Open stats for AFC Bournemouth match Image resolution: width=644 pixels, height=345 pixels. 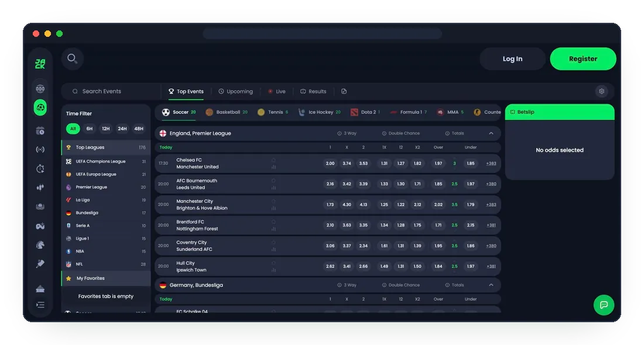pos(273,188)
